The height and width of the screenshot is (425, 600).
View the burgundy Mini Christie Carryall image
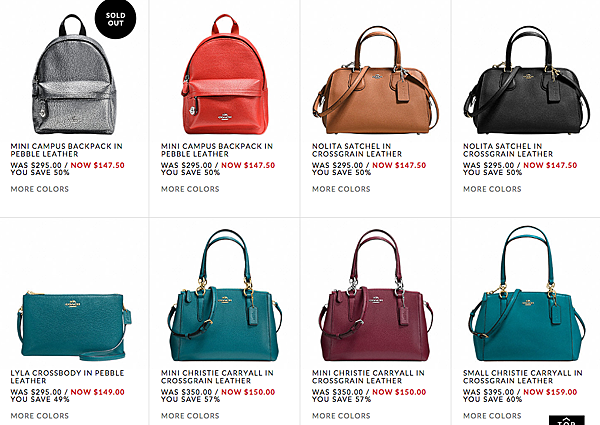click(376, 295)
